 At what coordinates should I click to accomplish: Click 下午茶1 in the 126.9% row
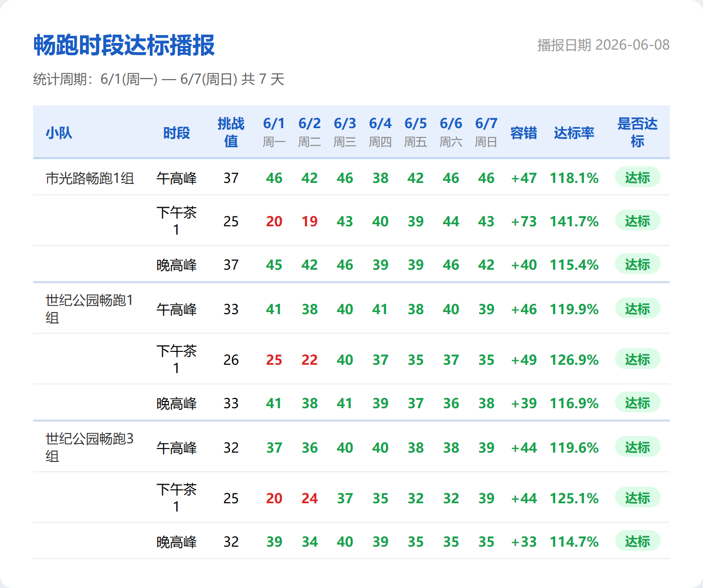(x=177, y=360)
